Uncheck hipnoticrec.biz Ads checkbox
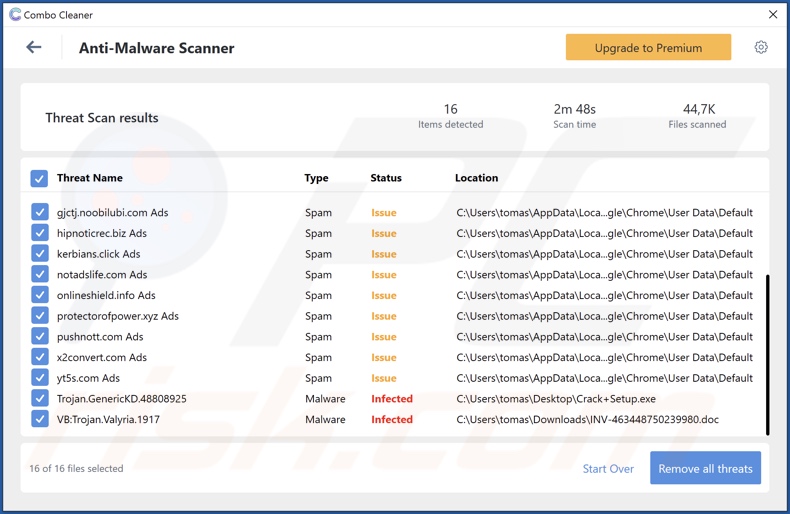The width and height of the screenshot is (790, 514). click(39, 233)
